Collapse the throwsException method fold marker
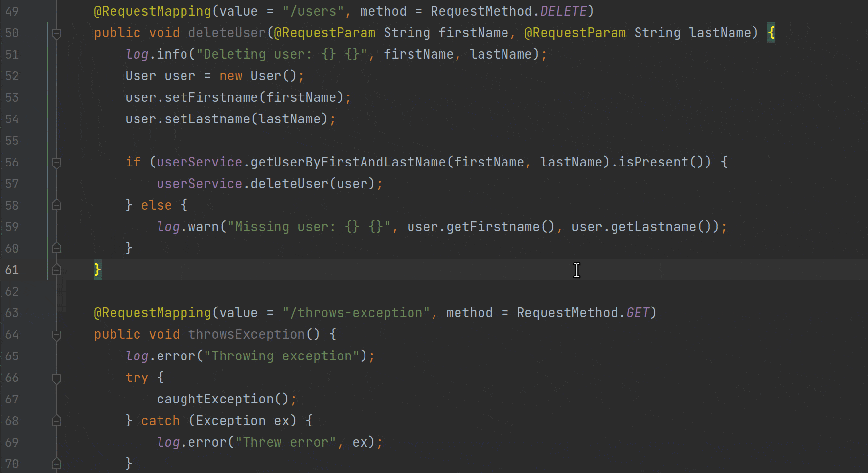 point(57,335)
